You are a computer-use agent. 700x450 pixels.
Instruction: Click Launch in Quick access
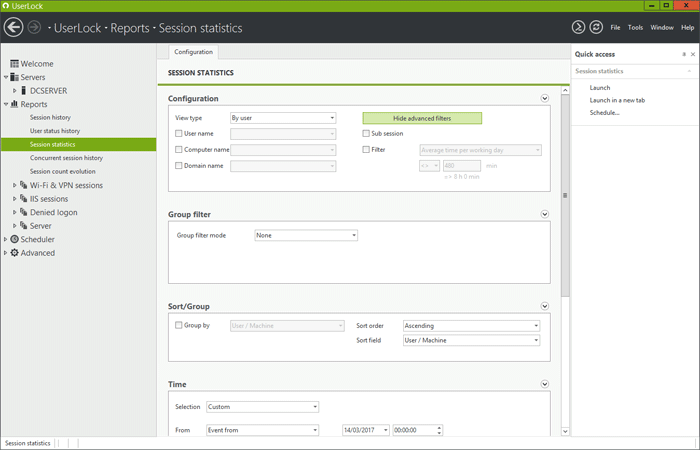(600, 88)
